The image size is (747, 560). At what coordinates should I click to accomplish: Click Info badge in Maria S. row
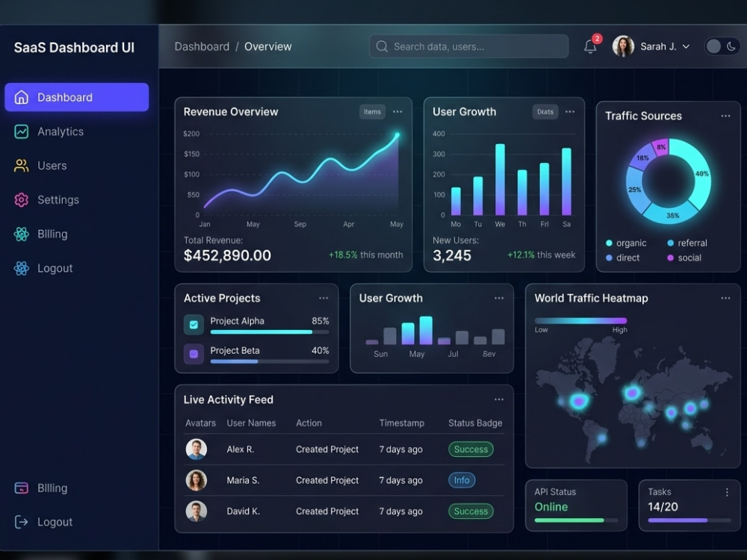[461, 480]
